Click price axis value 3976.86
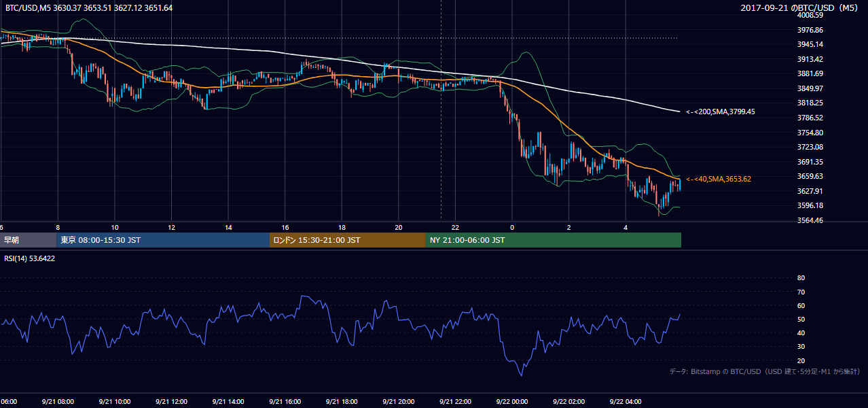Image resolution: width=868 pixels, height=408 pixels. pos(810,30)
